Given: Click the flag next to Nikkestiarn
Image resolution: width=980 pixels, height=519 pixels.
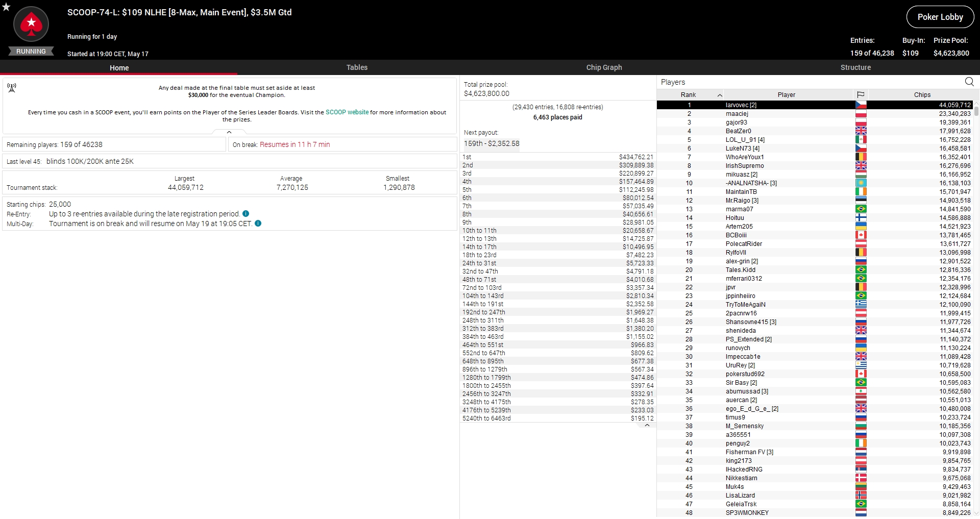Looking at the screenshot, I should coord(861,478).
